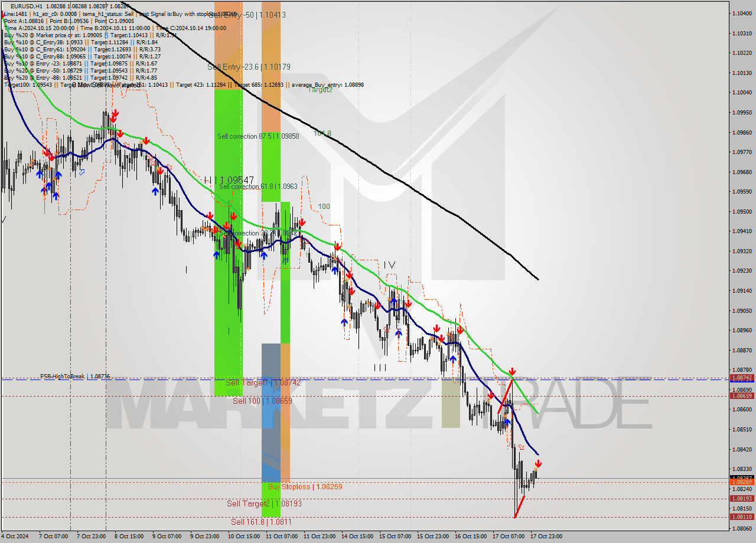This screenshot has width=756, height=543.
Task: Click the Sell 161.8 | 1.0811 label
Action: pos(261,522)
